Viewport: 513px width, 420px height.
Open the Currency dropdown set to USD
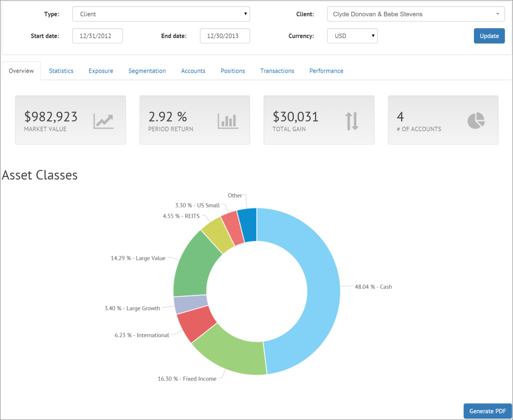click(352, 36)
